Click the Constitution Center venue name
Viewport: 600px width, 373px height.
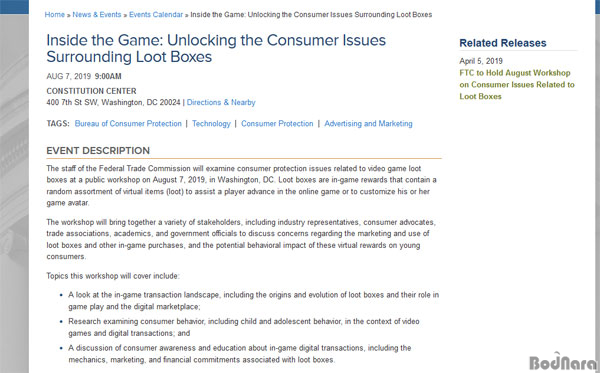pyautogui.click(x=91, y=91)
